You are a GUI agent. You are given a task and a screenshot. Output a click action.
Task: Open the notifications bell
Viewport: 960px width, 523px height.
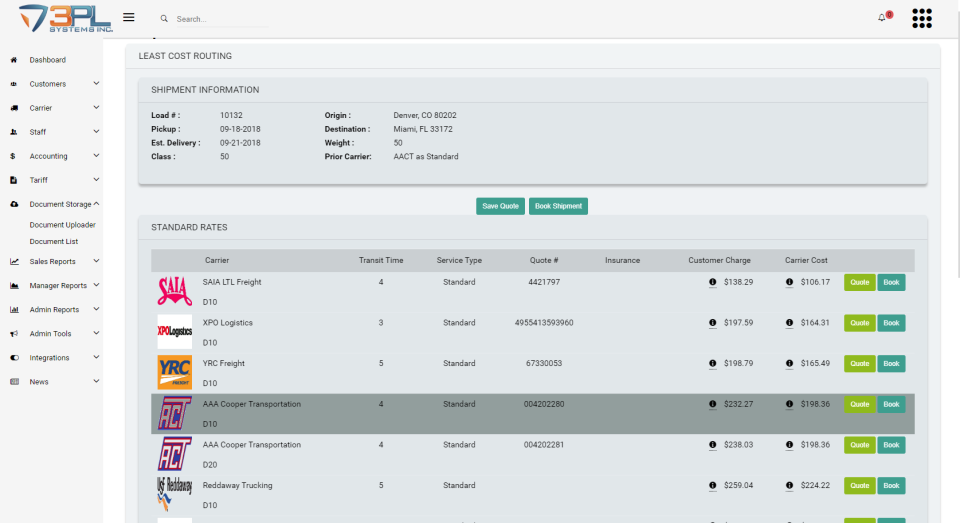point(882,17)
